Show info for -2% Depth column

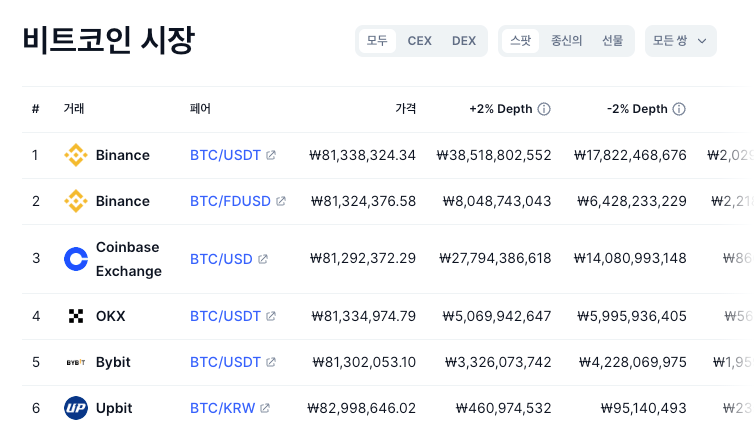tap(679, 109)
